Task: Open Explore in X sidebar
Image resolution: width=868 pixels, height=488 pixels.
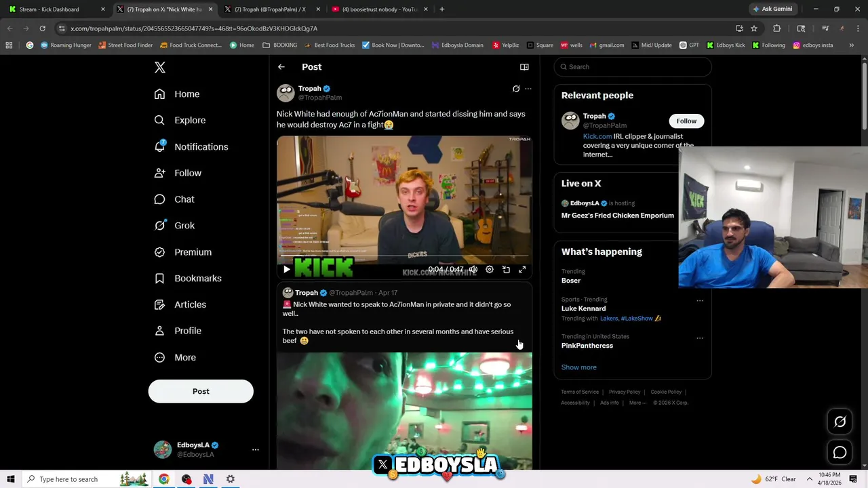Action: coord(180,120)
